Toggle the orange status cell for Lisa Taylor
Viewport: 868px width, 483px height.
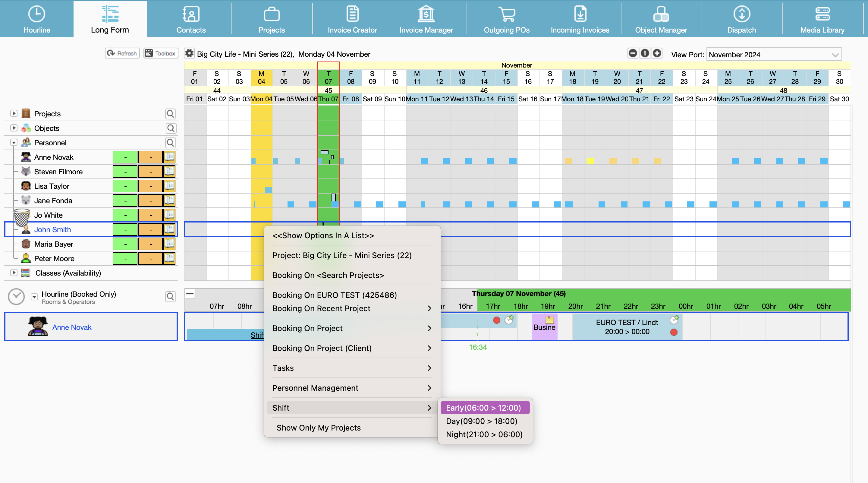pos(150,186)
